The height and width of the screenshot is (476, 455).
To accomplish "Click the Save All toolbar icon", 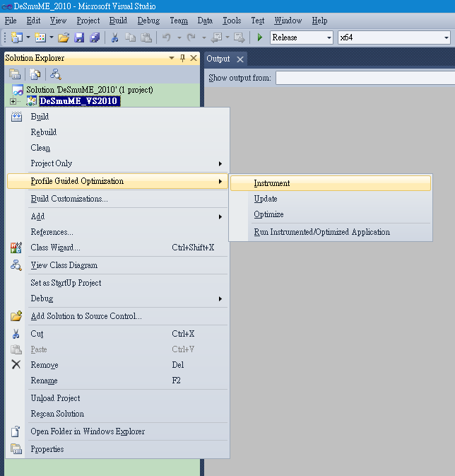I will [x=95, y=37].
